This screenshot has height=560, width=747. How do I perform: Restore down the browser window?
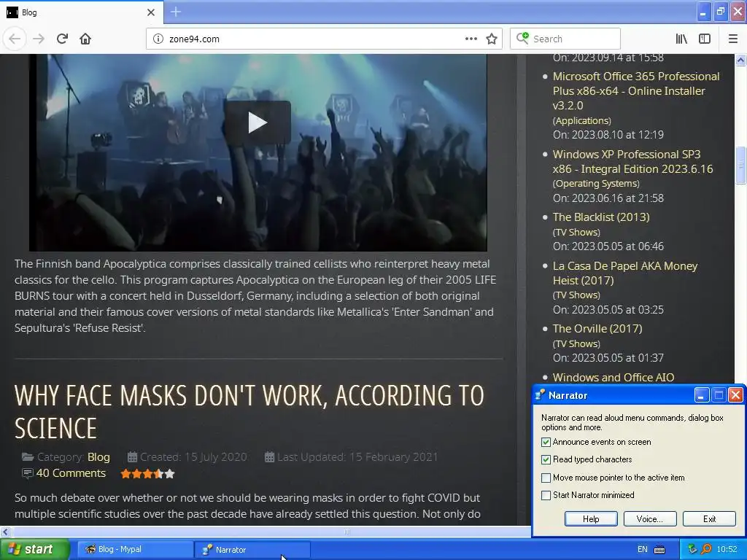720,12
